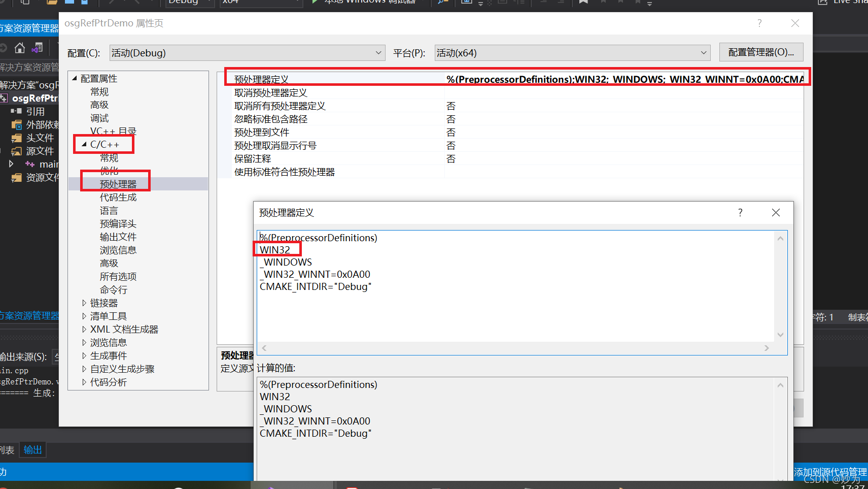The width and height of the screenshot is (868, 489).
Task: Click the help question mark in 预处理器定义 dialog
Action: [x=740, y=212]
